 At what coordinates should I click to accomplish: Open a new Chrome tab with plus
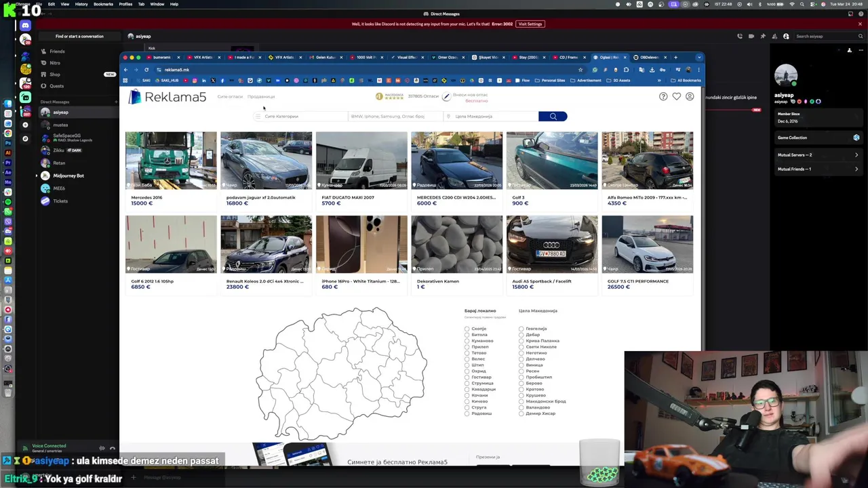[x=675, y=58]
